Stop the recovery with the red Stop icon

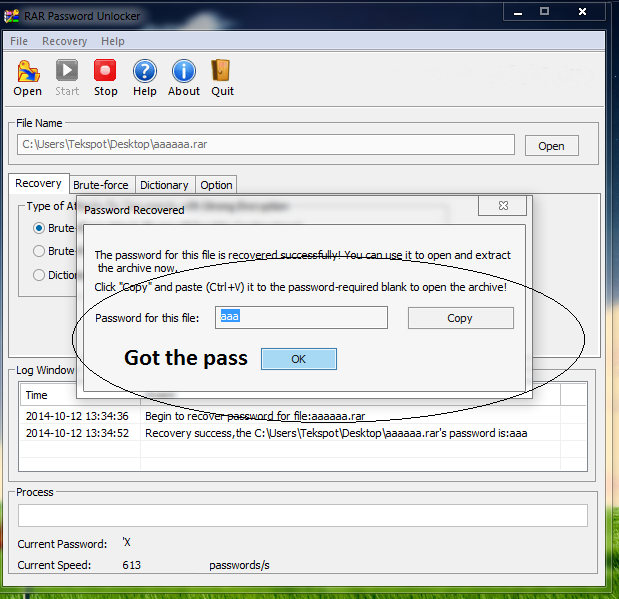click(105, 70)
